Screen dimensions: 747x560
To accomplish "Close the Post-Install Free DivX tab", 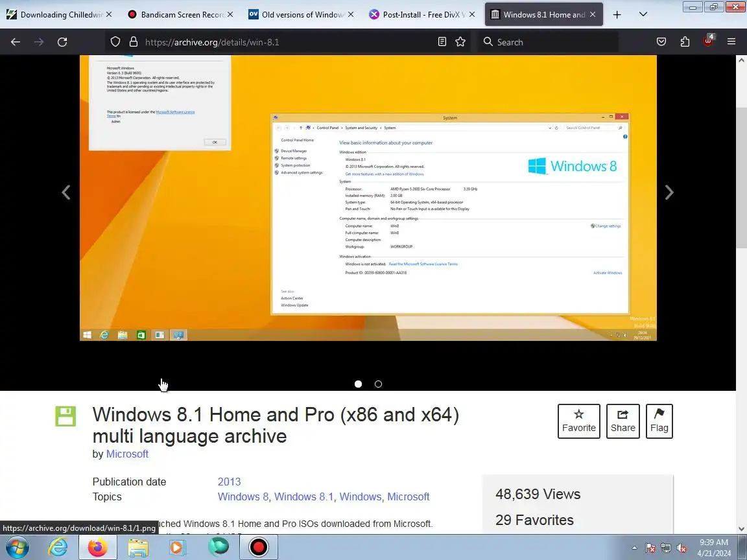I will (x=472, y=14).
